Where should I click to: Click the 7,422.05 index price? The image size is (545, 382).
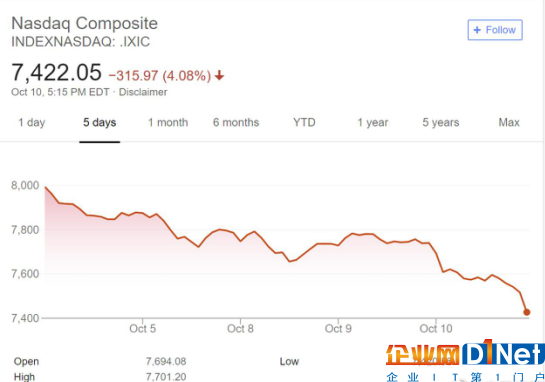tap(56, 72)
